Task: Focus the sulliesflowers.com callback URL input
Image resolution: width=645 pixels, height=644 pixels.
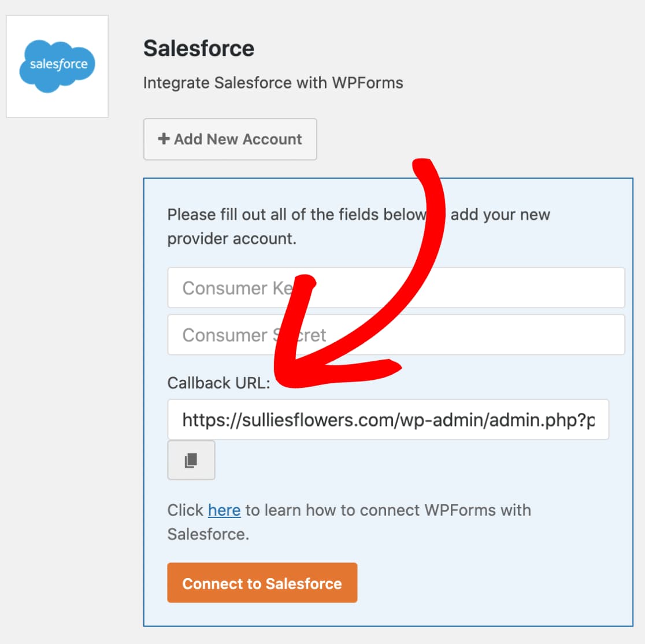Action: (x=388, y=419)
